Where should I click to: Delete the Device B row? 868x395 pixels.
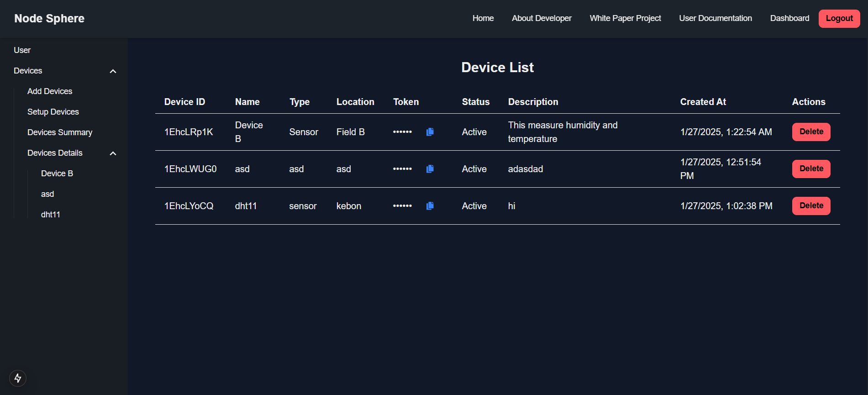(811, 132)
